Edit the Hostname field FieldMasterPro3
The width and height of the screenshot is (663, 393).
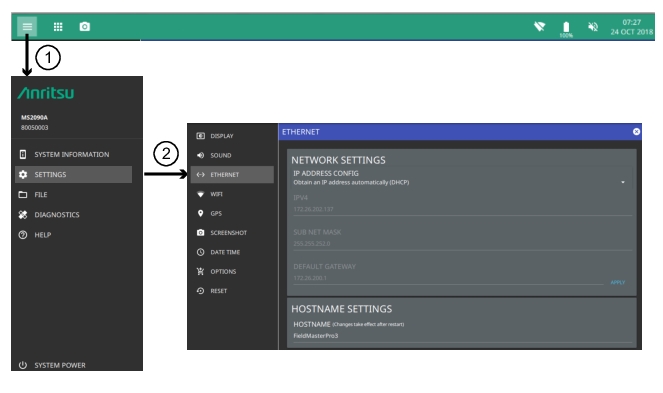pyautogui.click(x=463, y=336)
